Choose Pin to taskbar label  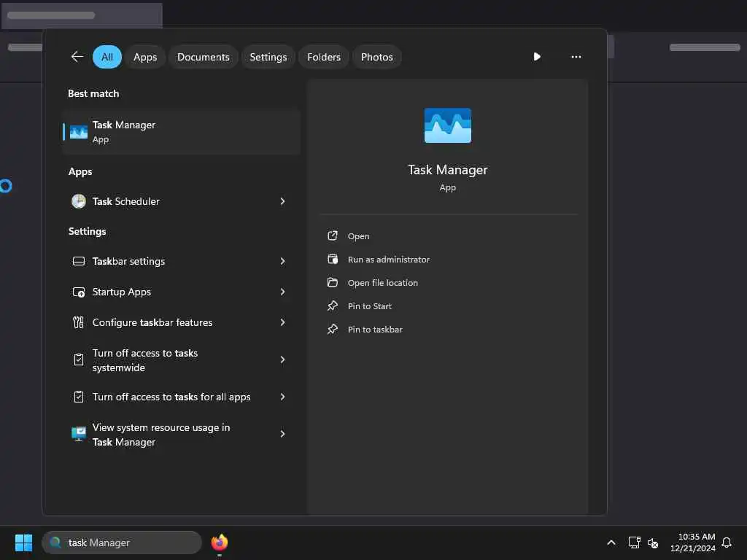375,330
